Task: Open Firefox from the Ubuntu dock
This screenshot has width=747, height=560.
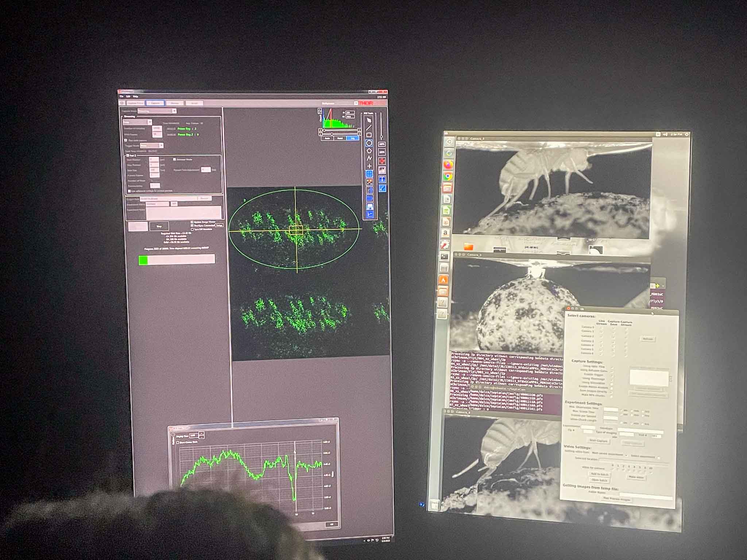Action: click(x=448, y=164)
